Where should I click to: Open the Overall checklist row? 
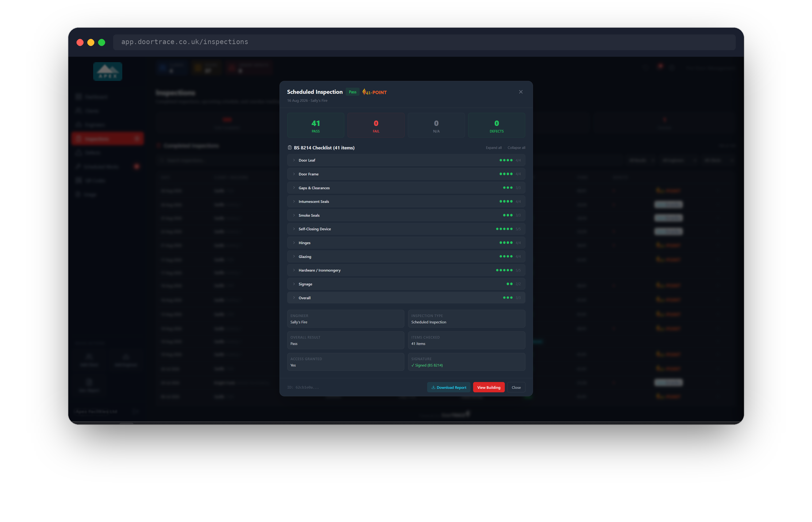406,298
